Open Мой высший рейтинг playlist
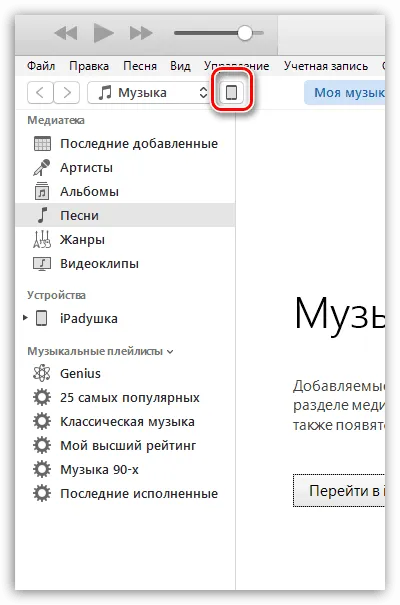Viewport: 400px width, 605px height. coord(128,446)
